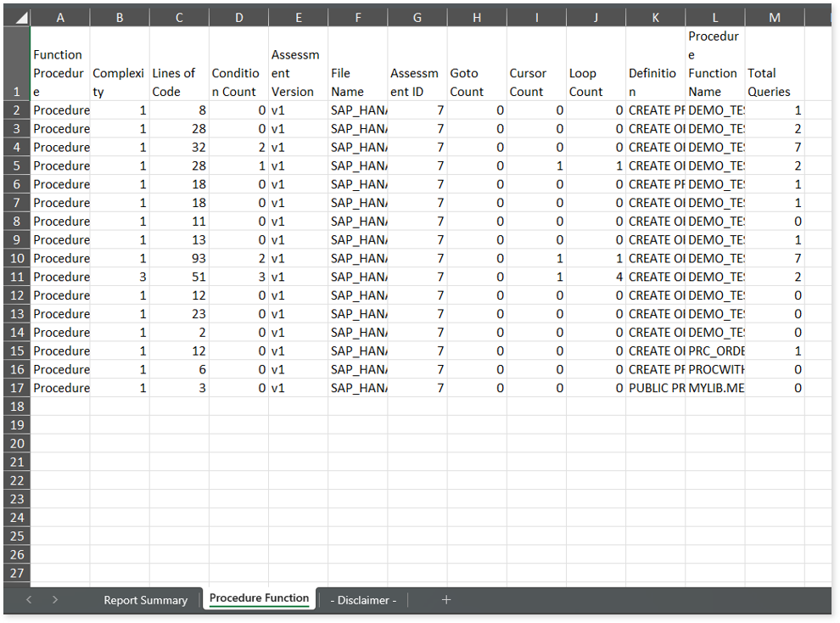Click the Lines of Code header cell
840x623 pixels.
[179, 82]
